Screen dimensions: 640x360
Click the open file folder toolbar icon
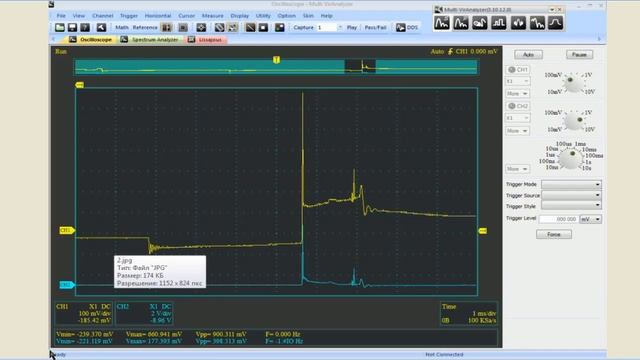point(60,27)
